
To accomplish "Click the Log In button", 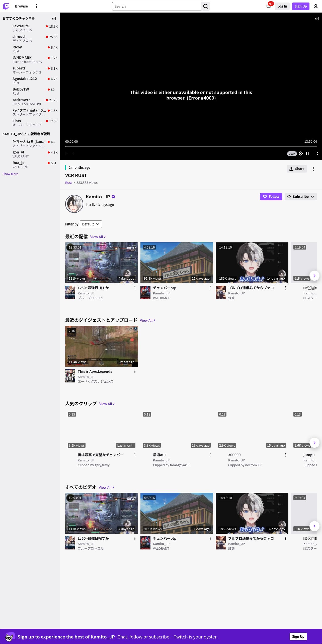I will pos(282,6).
